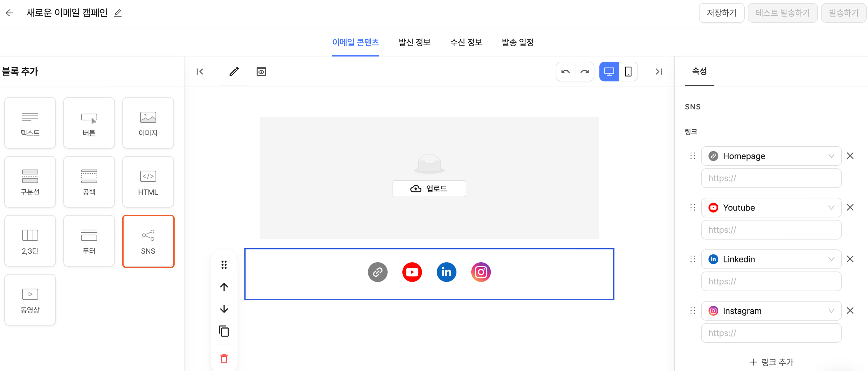Click the red delete block trash icon
The image size is (868, 371).
tap(224, 359)
